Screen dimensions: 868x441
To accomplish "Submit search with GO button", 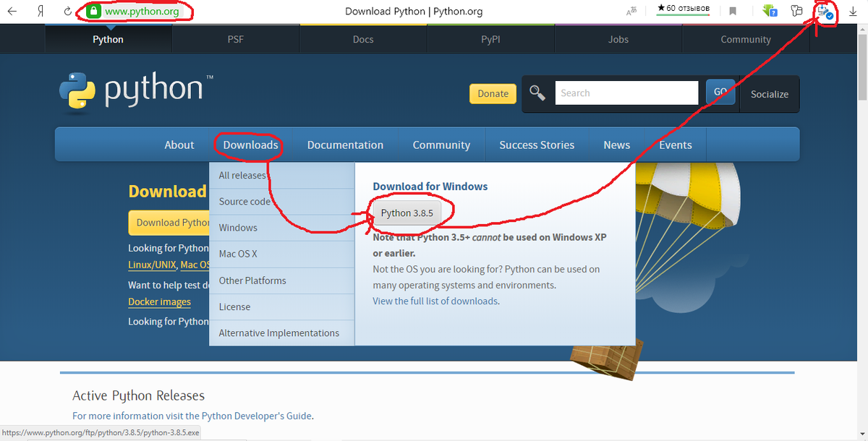I will click(x=720, y=92).
